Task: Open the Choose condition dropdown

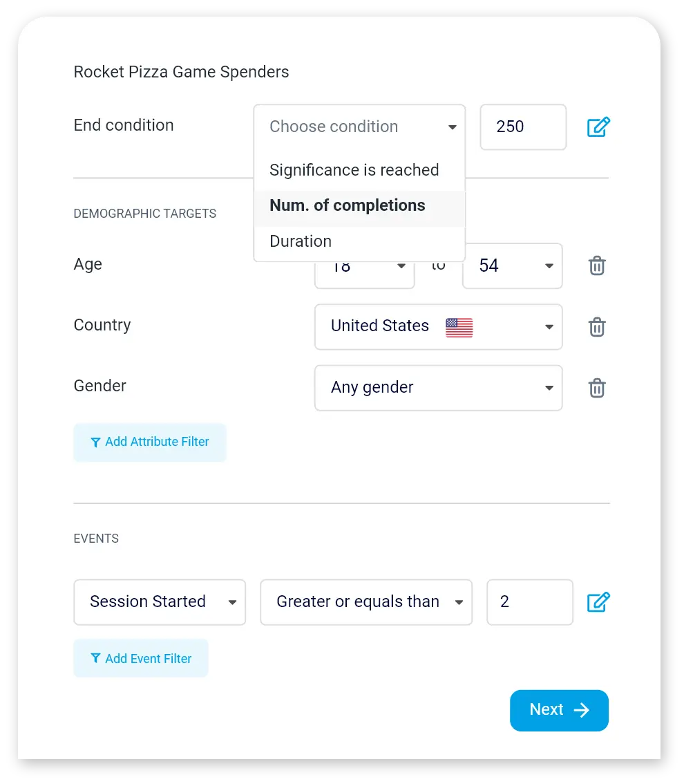Action: point(359,127)
